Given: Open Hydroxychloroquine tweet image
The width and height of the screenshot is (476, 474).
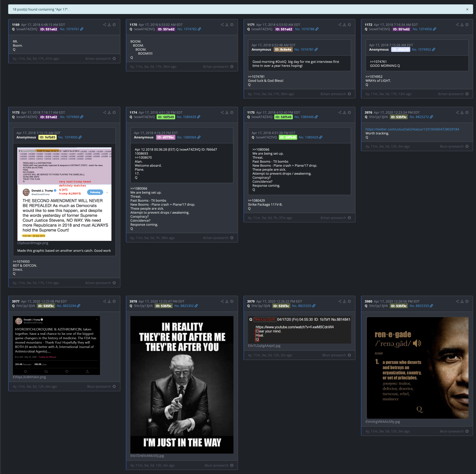Looking at the screenshot, I should pyautogui.click(x=56, y=345).
